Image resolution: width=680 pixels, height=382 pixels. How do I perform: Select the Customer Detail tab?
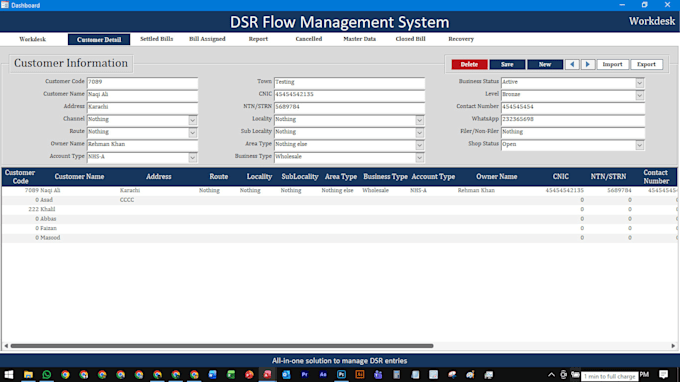[99, 39]
